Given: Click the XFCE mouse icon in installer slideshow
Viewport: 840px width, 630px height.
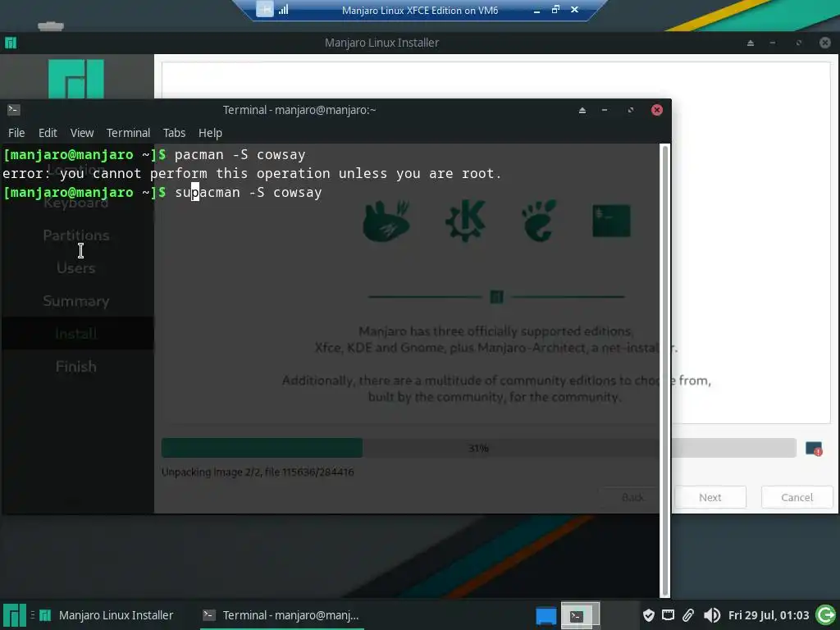Looking at the screenshot, I should [386, 220].
